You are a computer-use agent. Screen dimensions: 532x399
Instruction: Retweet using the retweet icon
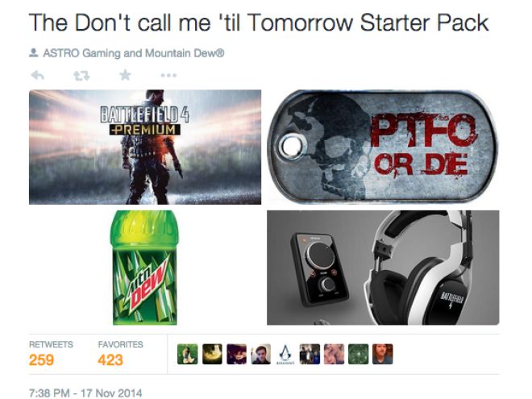point(81,75)
